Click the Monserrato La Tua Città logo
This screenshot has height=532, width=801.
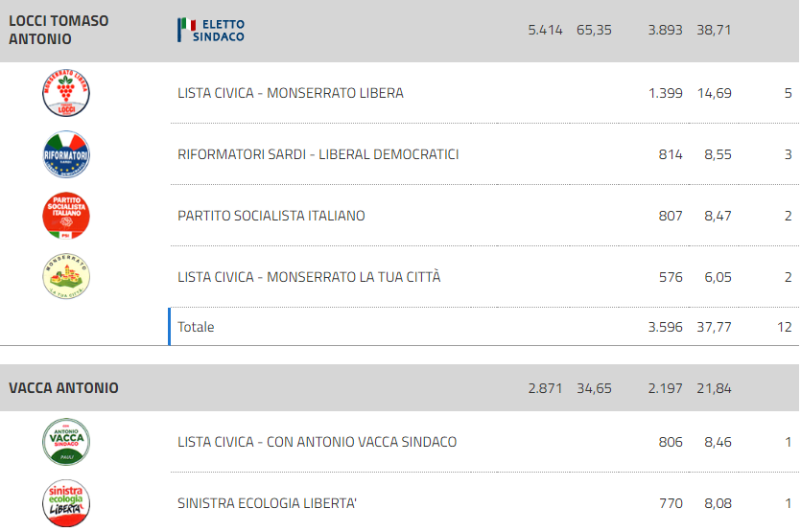point(66,276)
